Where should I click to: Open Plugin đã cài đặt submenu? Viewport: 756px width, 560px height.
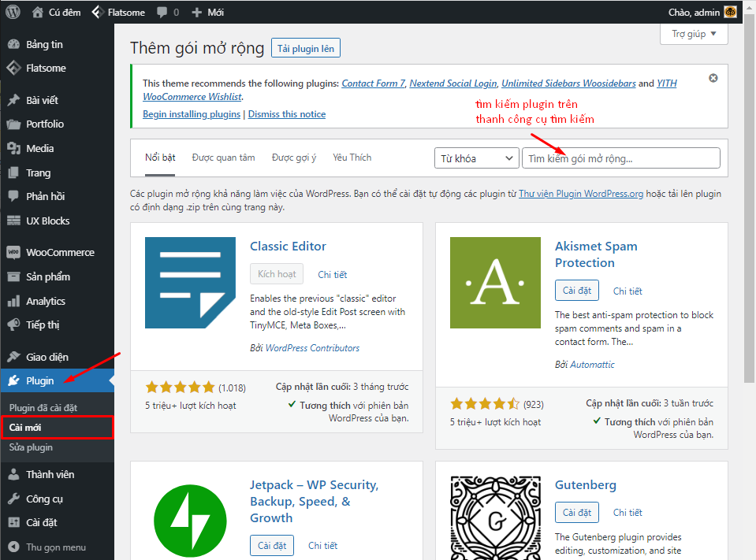43,408
